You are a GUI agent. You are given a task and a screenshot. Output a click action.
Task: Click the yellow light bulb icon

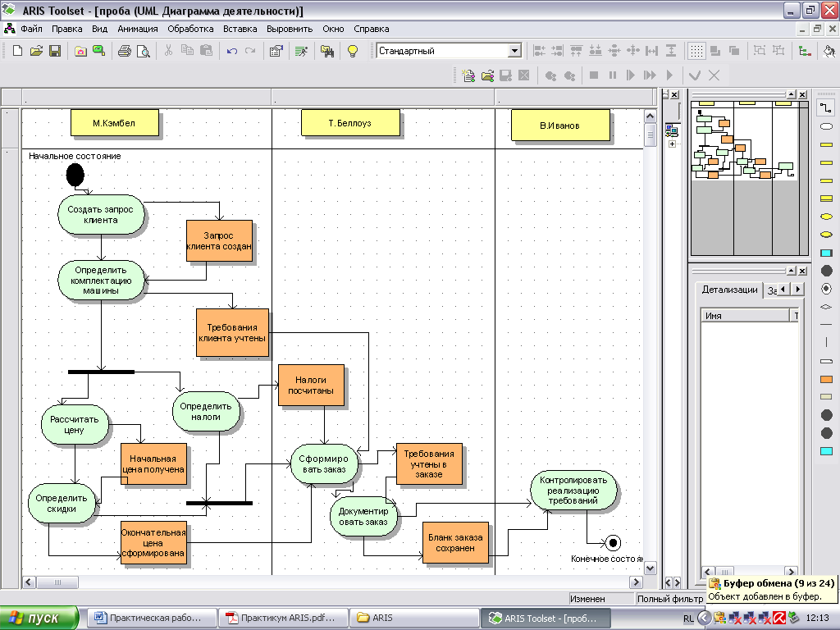click(x=353, y=51)
